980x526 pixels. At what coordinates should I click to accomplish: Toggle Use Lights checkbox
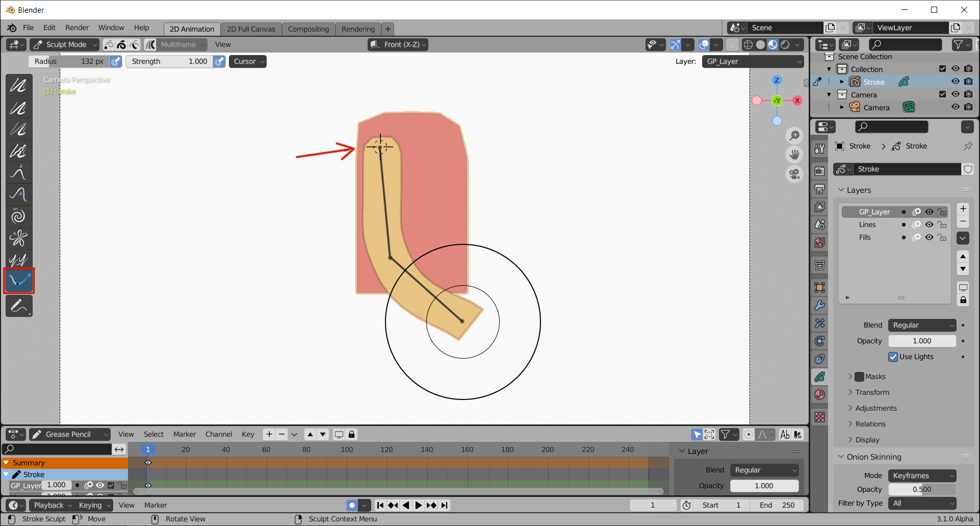(x=893, y=357)
